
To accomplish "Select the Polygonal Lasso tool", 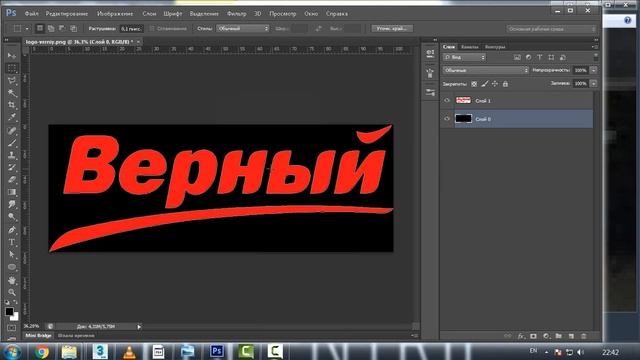I will coord(12,80).
